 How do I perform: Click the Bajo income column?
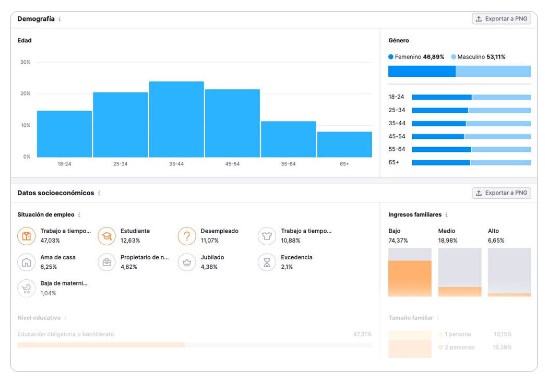(410, 272)
